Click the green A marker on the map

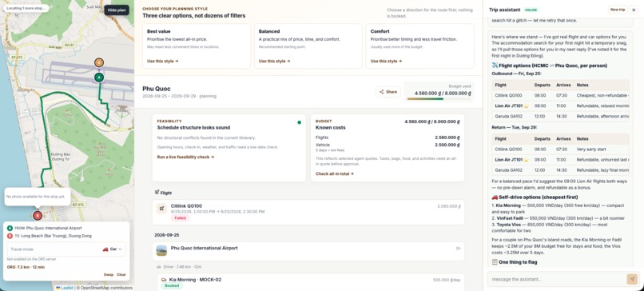[x=98, y=78]
